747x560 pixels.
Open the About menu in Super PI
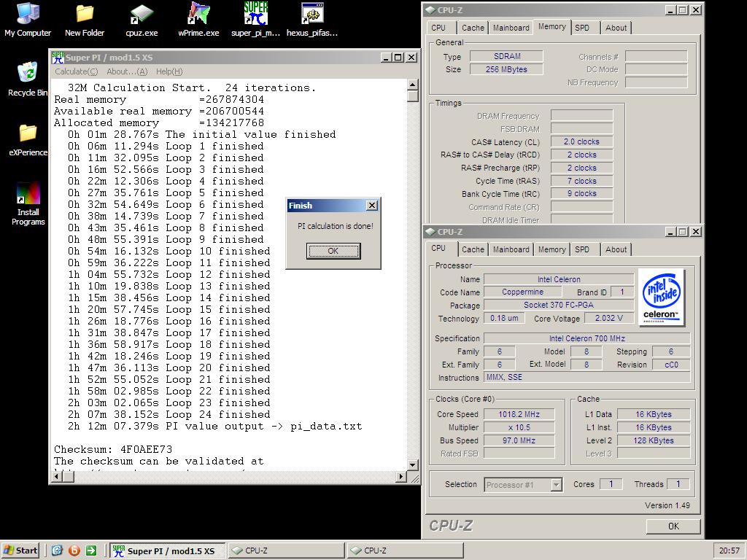point(127,71)
